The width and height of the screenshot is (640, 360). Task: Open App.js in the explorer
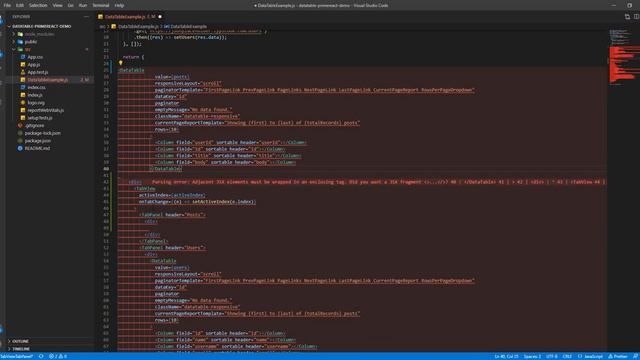(33, 64)
